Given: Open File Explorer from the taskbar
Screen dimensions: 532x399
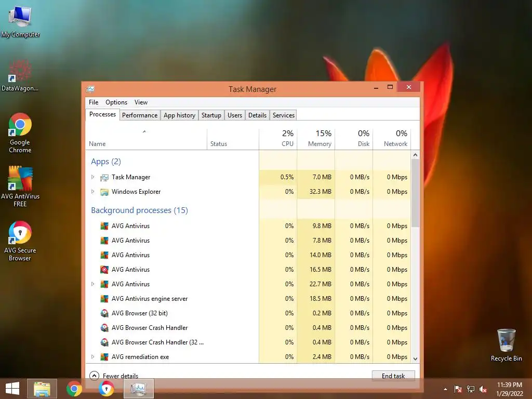Looking at the screenshot, I should [42, 389].
